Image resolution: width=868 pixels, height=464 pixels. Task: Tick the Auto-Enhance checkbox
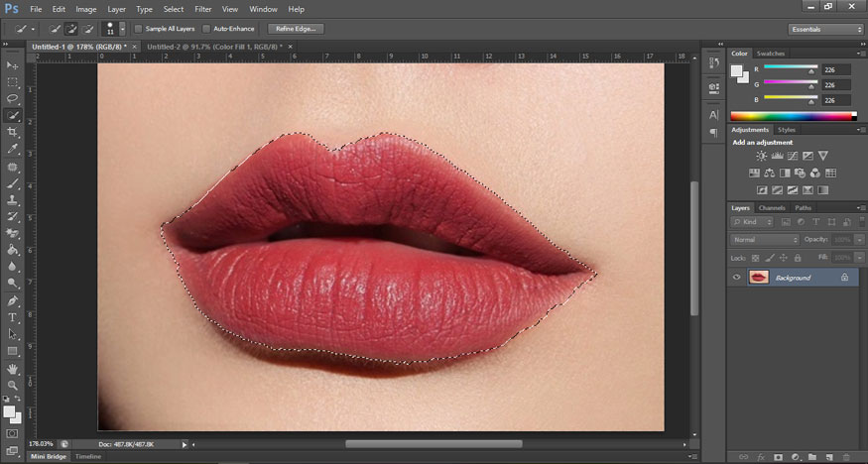click(x=206, y=29)
